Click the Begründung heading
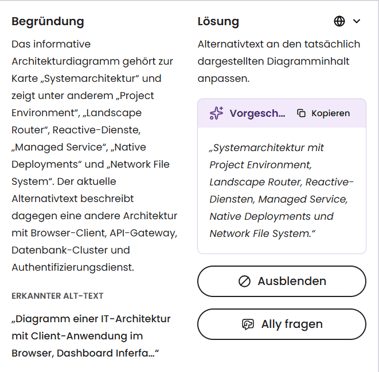 point(48,21)
